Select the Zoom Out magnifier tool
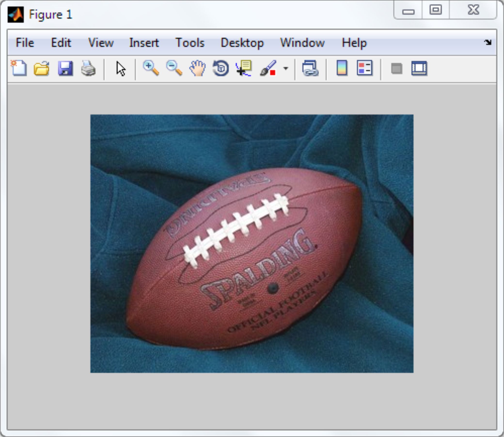Screen dimensions: 504x437 174,68
